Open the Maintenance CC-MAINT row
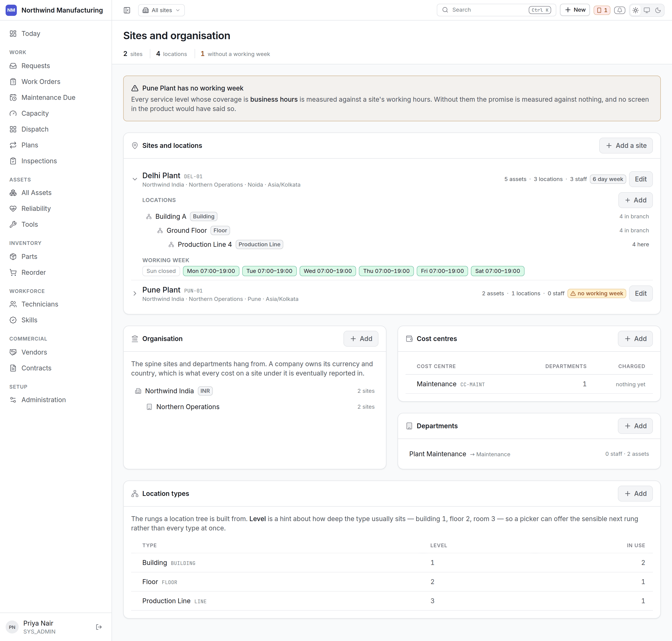The width and height of the screenshot is (672, 641). (529, 384)
